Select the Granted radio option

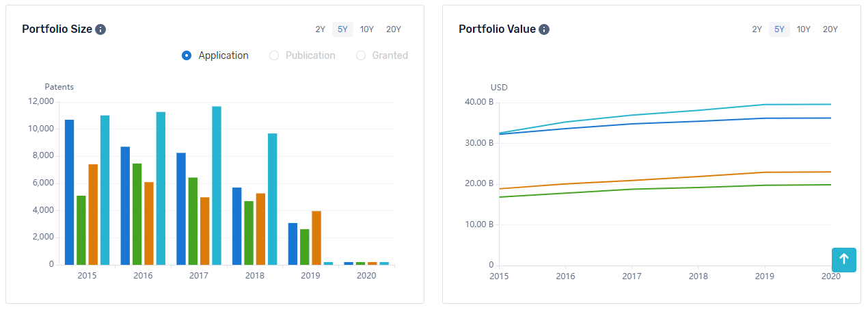pos(361,55)
